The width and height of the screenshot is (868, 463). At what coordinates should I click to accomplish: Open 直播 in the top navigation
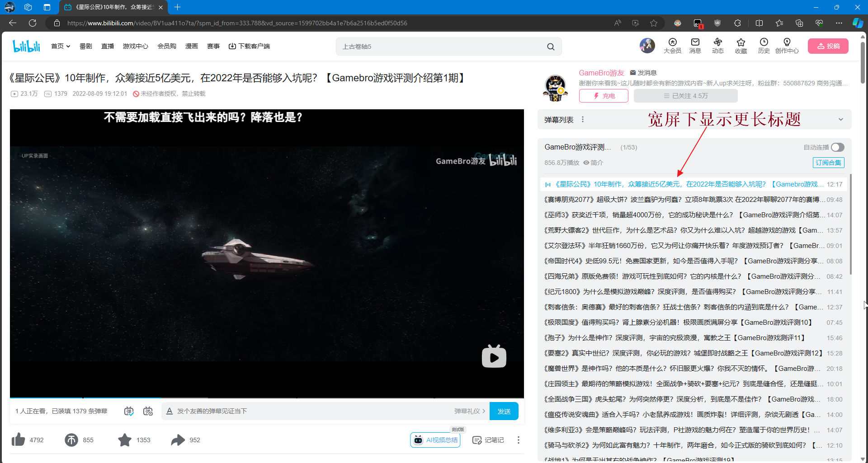[108, 46]
